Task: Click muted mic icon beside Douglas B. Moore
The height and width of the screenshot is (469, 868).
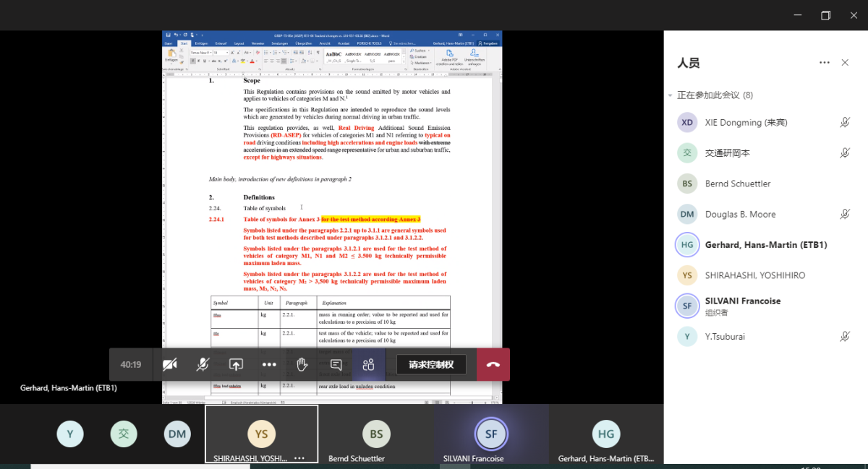Action: (x=844, y=214)
